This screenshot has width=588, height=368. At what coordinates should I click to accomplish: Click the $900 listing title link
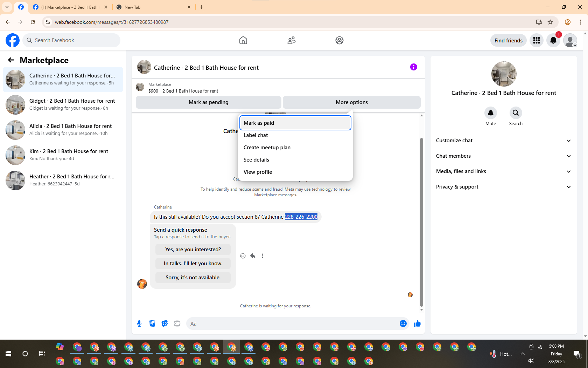[x=183, y=91]
